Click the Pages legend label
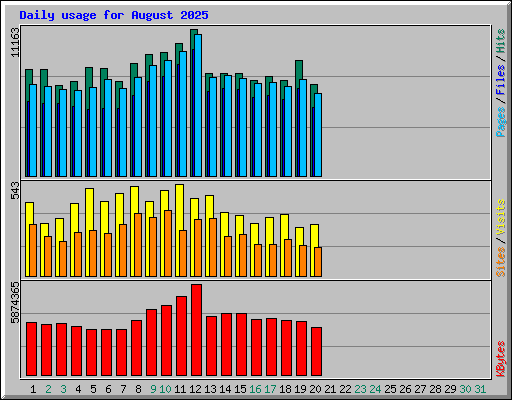512x400 pixels. point(501,122)
